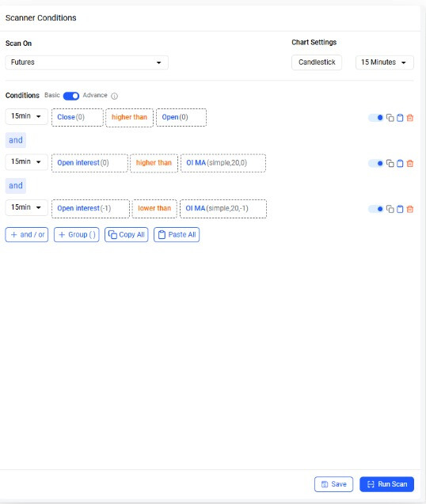Switch the Basic/Advance conditions toggle

(71, 96)
